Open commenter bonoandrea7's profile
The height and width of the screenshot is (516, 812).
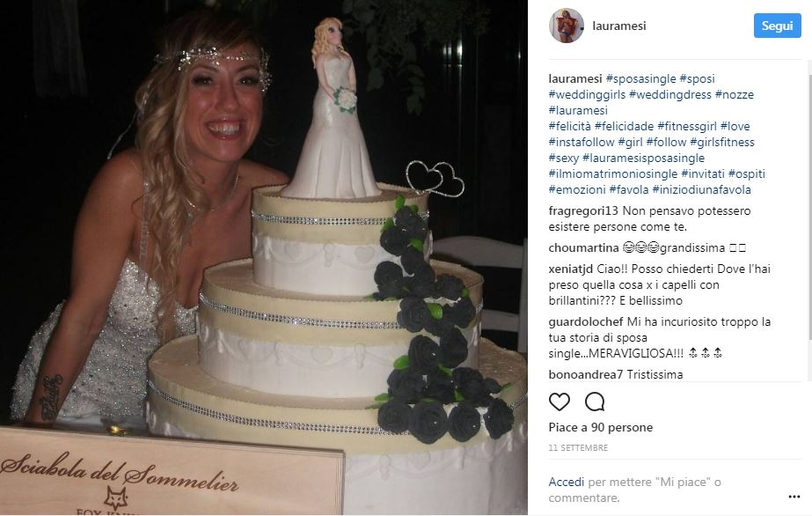(x=586, y=374)
